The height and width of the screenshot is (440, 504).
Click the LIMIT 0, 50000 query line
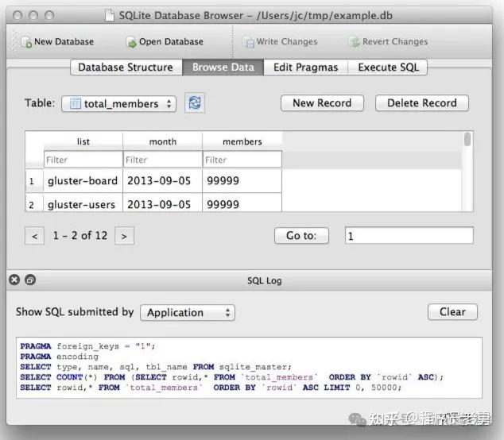tap(211, 388)
